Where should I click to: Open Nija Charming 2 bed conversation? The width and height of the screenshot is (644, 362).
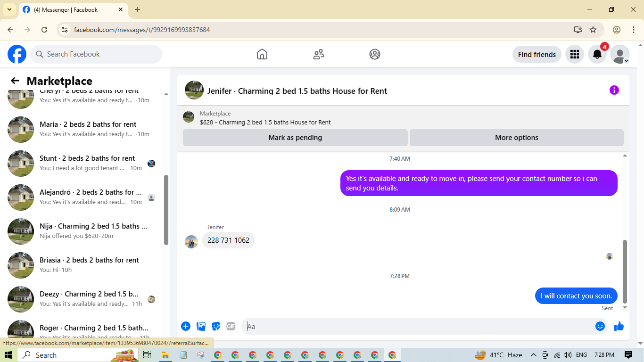pos(82,231)
